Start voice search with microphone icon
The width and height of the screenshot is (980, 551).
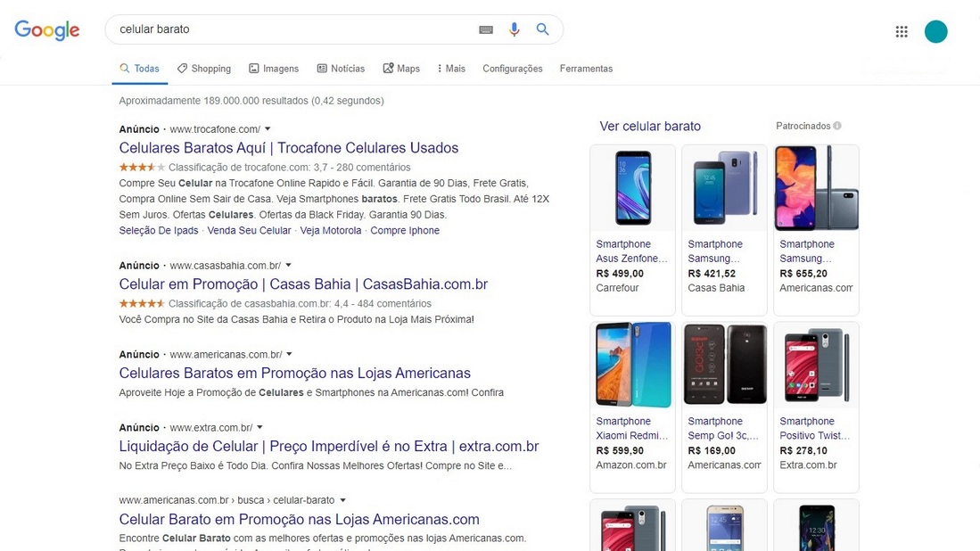point(514,29)
